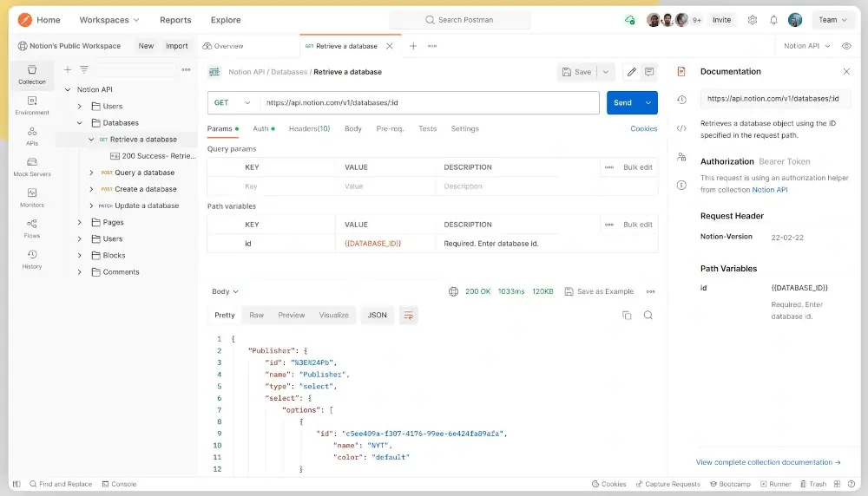This screenshot has height=496, width=868.
Task: Open History in the sidebar
Action: coord(32,259)
